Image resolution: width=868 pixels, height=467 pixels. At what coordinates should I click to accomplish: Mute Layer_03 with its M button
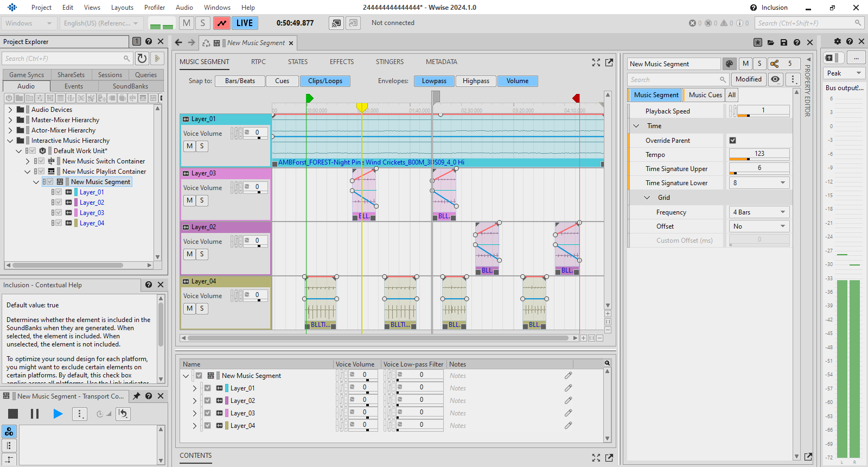[189, 200]
